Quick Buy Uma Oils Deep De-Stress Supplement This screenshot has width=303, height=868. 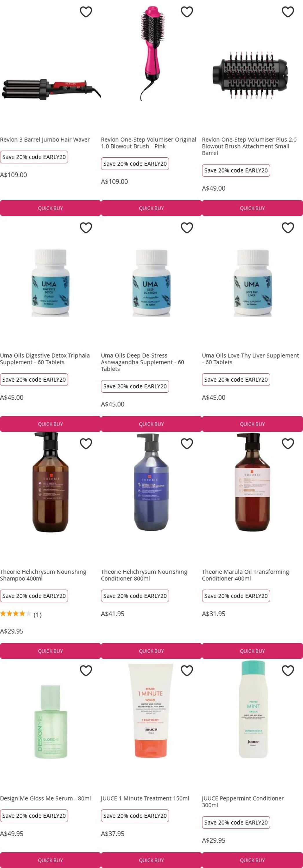tap(151, 424)
